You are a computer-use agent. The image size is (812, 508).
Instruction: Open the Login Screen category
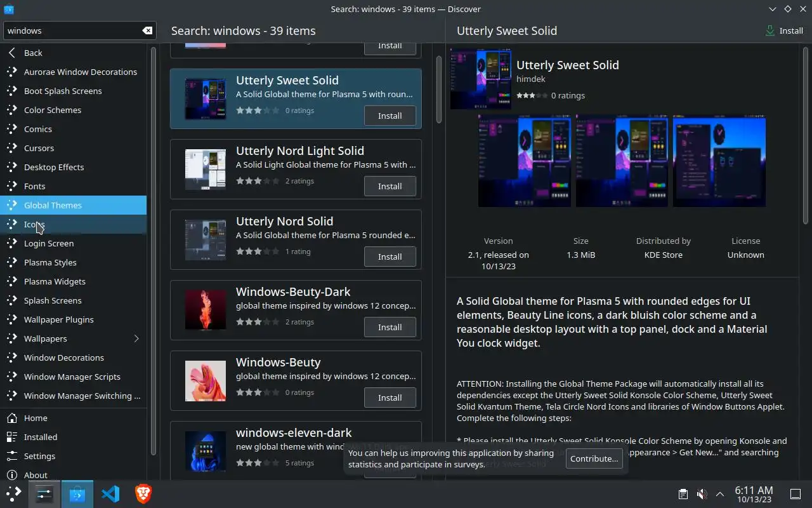73,243
